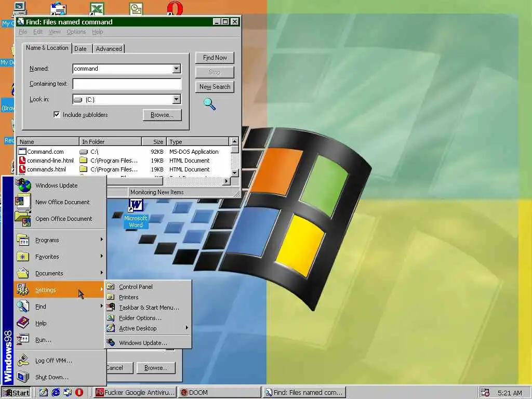Select commands.html in results list
This screenshot has width=532, height=399.
coord(43,169)
